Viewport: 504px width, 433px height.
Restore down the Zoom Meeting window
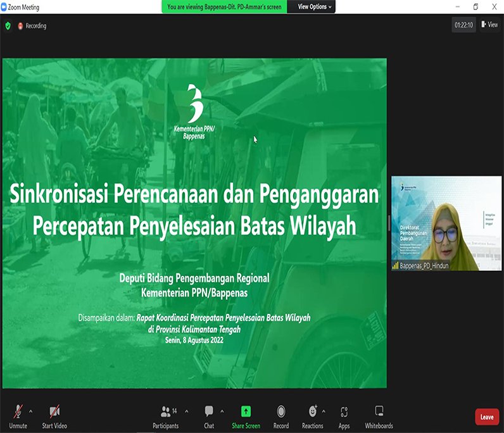pos(476,7)
